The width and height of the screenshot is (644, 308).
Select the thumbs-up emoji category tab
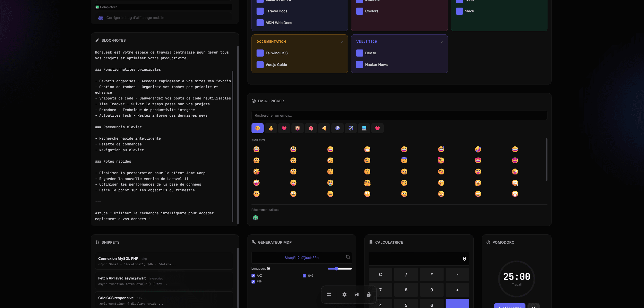(x=271, y=128)
